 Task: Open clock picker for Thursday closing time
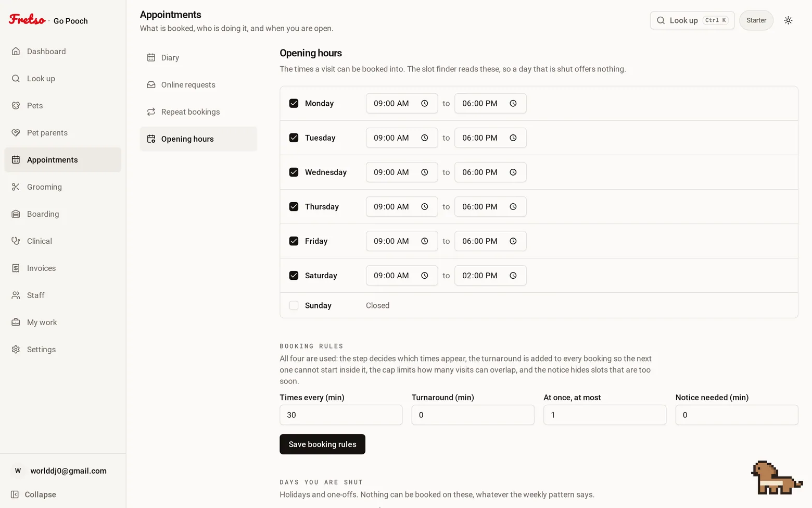tap(513, 206)
